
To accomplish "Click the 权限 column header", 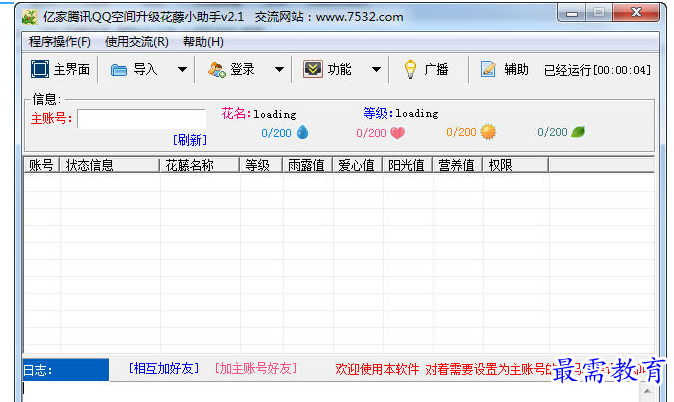I will coord(515,165).
